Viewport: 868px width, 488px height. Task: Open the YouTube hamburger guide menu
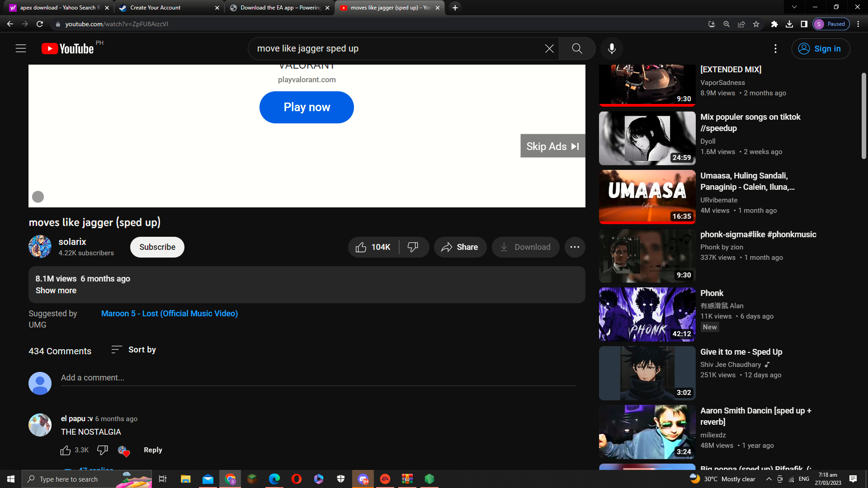coord(21,48)
